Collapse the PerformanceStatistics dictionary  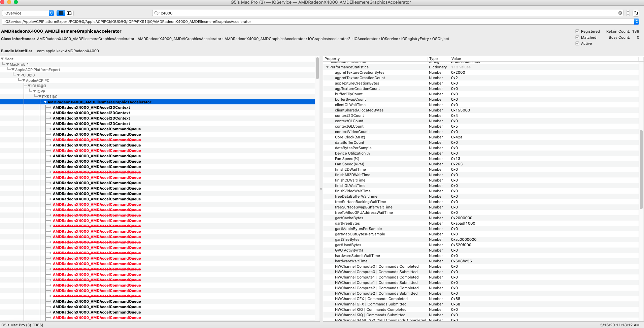(x=327, y=67)
